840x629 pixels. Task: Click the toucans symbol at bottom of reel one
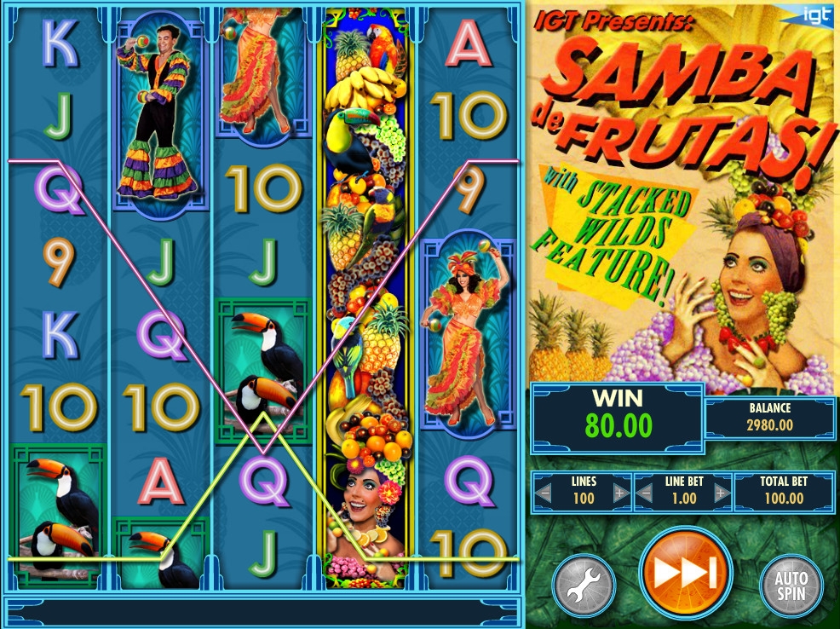pyautogui.click(x=59, y=516)
